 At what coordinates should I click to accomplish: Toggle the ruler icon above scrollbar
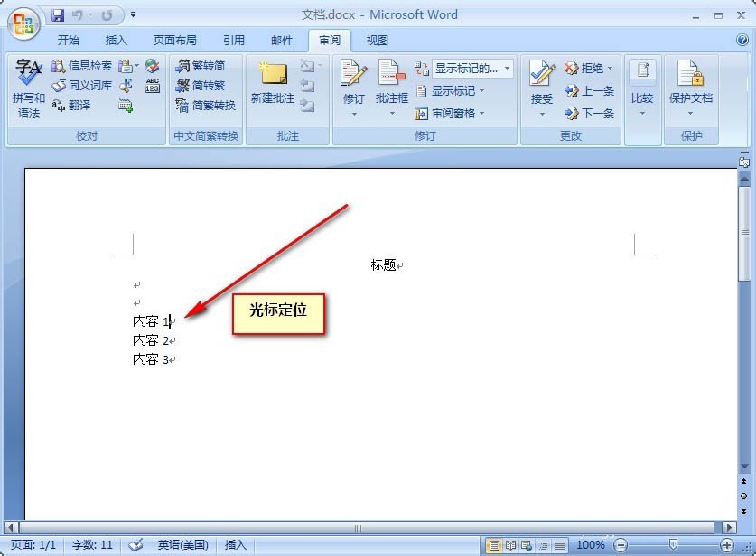tap(744, 162)
